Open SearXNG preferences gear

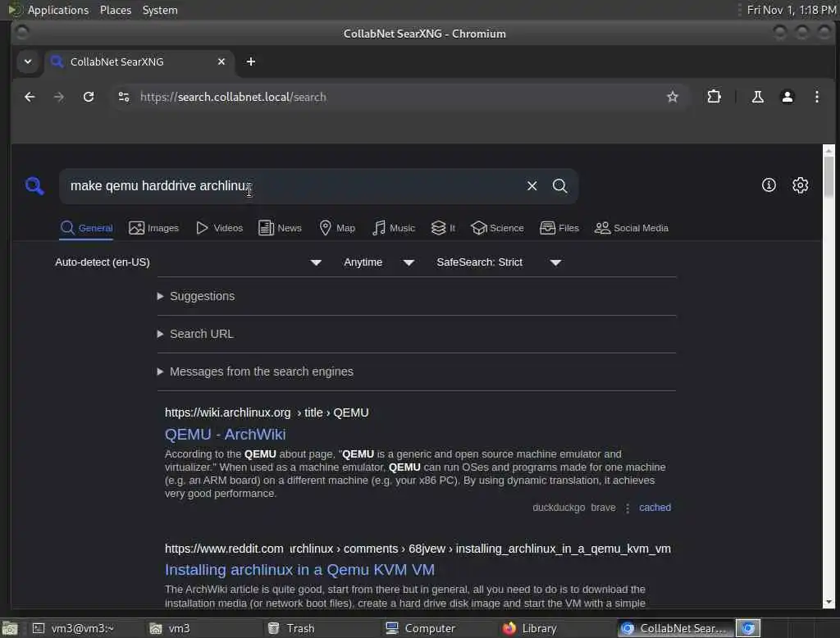[800, 185]
